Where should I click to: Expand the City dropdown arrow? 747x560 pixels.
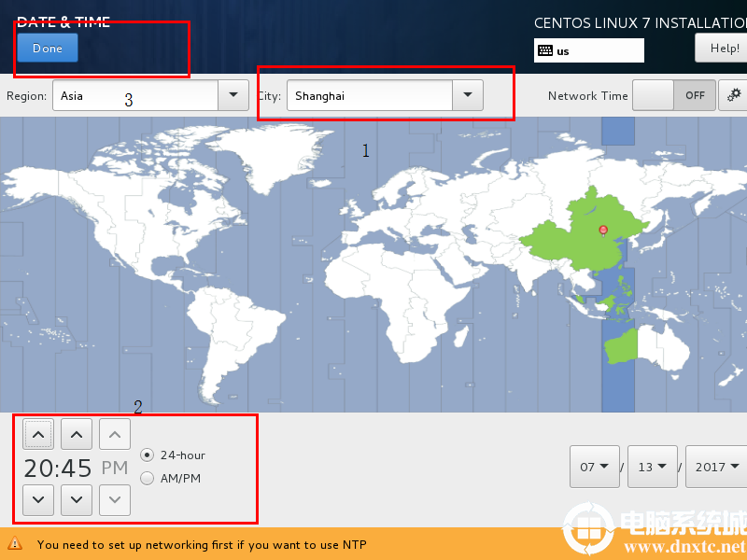pyautogui.click(x=468, y=95)
